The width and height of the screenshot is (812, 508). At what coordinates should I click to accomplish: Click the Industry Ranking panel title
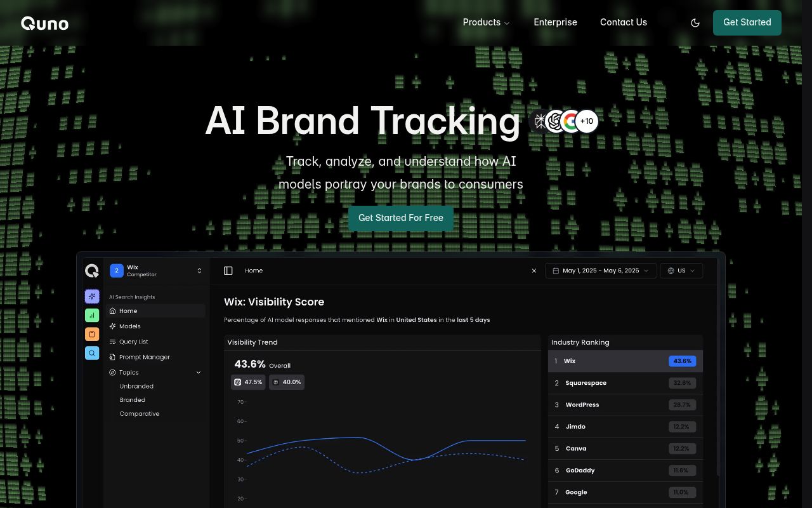[580, 342]
